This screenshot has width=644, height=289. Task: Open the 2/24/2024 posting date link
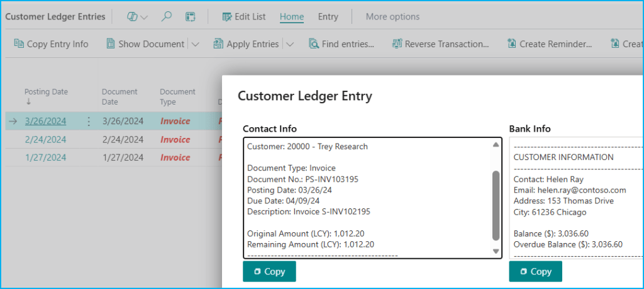point(45,140)
